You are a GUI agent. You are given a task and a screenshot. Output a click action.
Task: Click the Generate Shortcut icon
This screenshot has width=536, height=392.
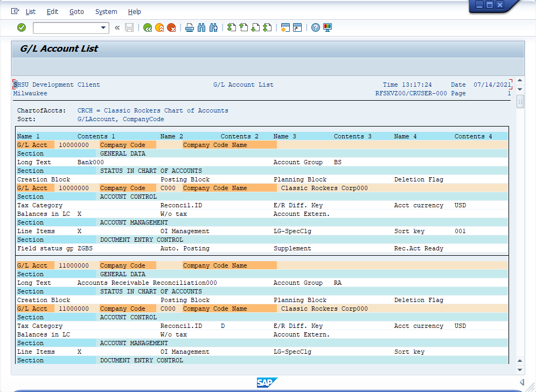(x=297, y=27)
